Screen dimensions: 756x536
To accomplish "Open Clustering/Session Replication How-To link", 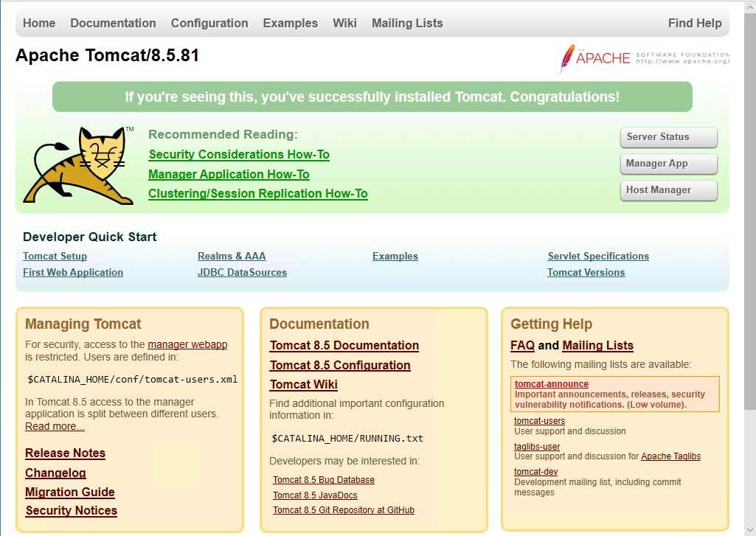I will pyautogui.click(x=258, y=193).
